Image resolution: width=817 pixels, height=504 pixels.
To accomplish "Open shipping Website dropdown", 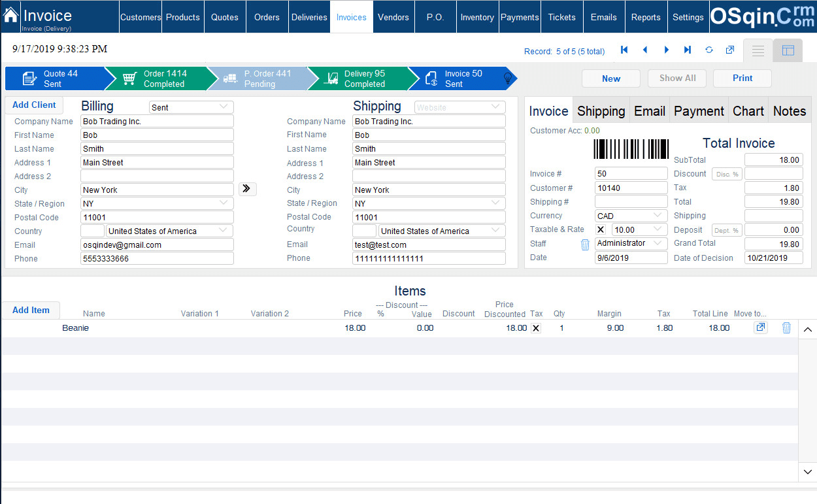I will click(459, 107).
